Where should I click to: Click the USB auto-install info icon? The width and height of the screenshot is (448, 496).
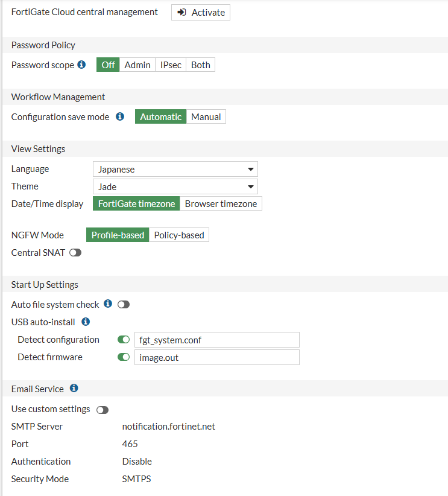coord(86,322)
